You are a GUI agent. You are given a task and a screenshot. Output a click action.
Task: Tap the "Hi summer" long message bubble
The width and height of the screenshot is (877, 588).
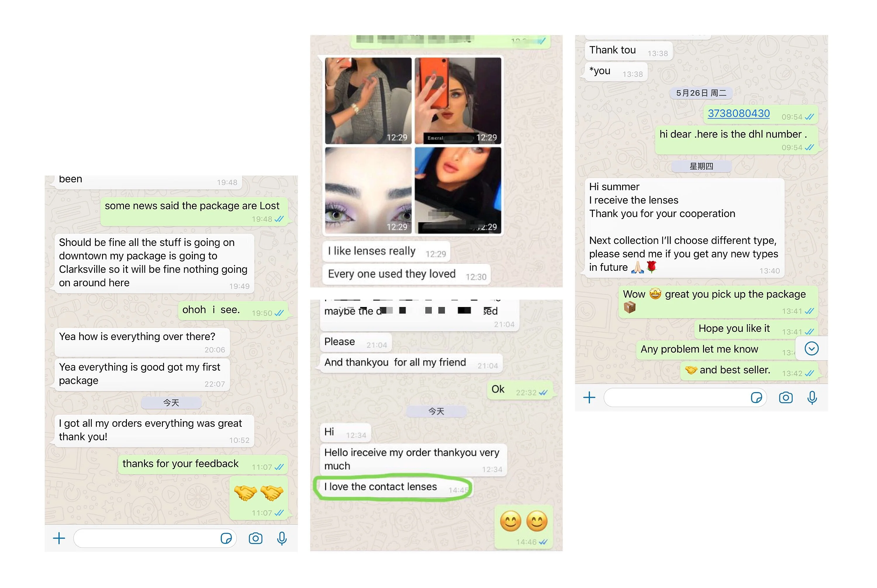[684, 228]
